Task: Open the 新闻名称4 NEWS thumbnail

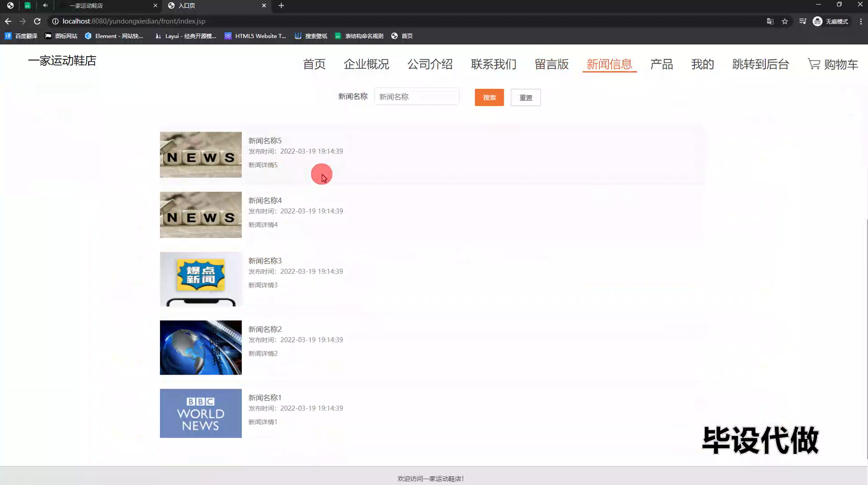Action: tap(201, 215)
